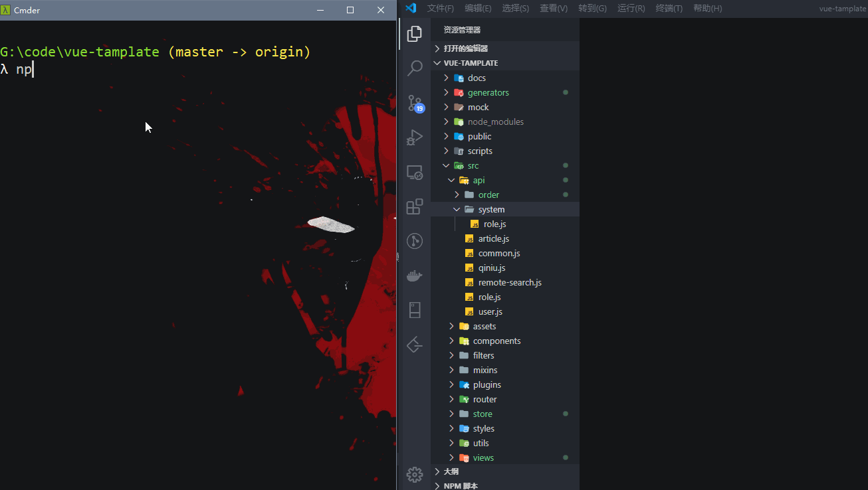Image resolution: width=868 pixels, height=490 pixels.
Task: Open the 帮助(H) menu
Action: tap(707, 9)
